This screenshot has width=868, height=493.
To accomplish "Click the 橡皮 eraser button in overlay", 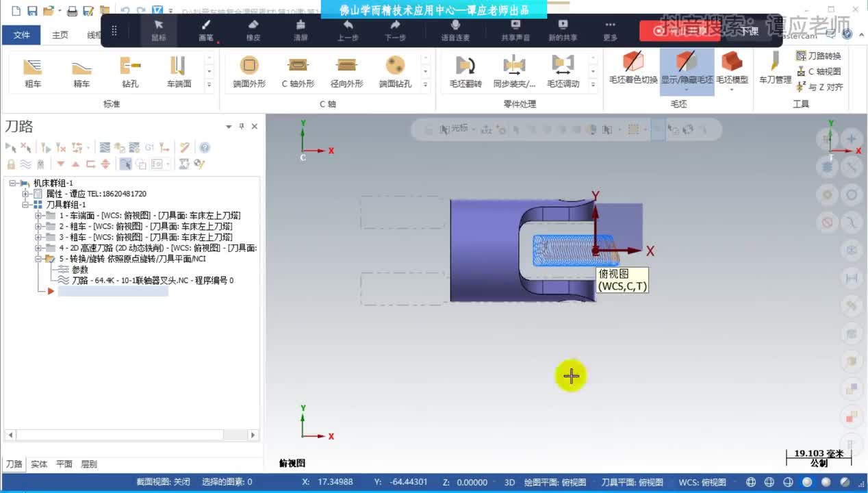I will [x=253, y=31].
